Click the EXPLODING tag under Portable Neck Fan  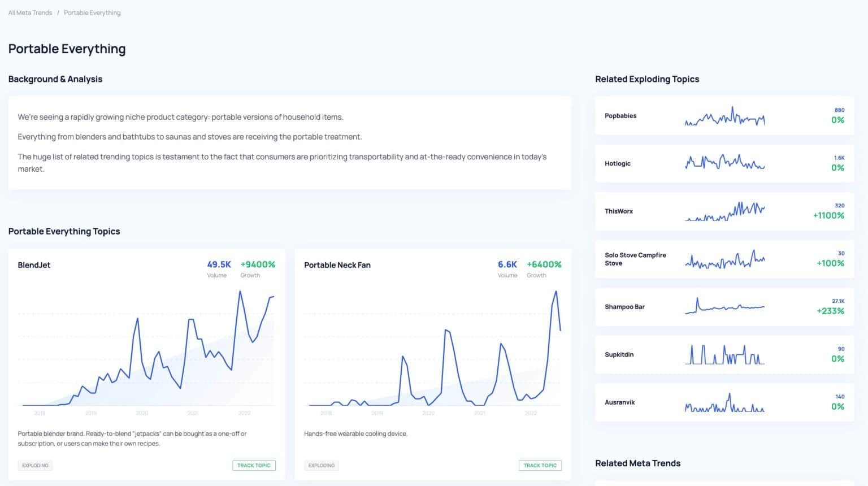click(x=321, y=465)
